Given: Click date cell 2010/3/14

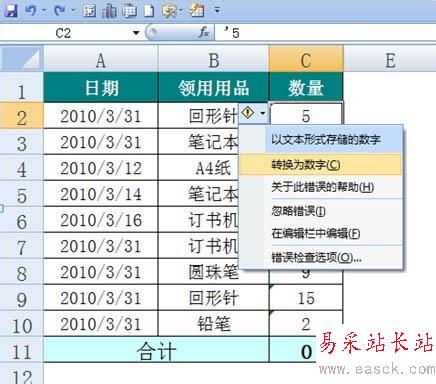Looking at the screenshot, I should [x=101, y=194].
